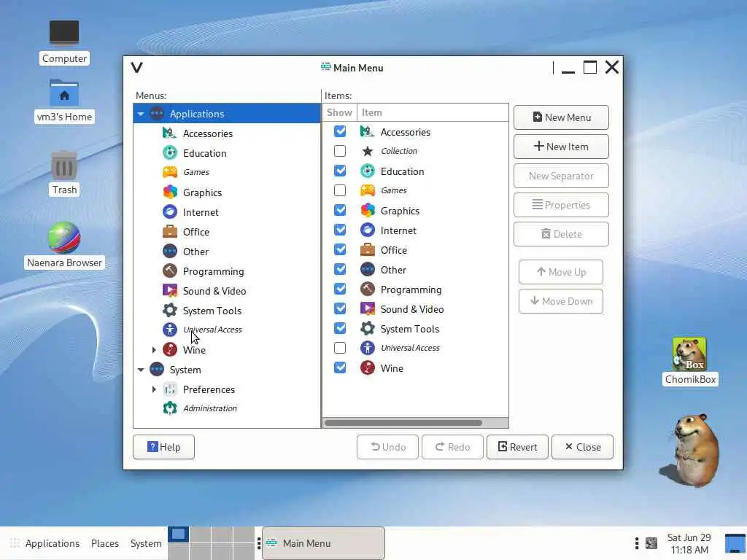Uncheck the Accessories show checkbox

(340, 131)
